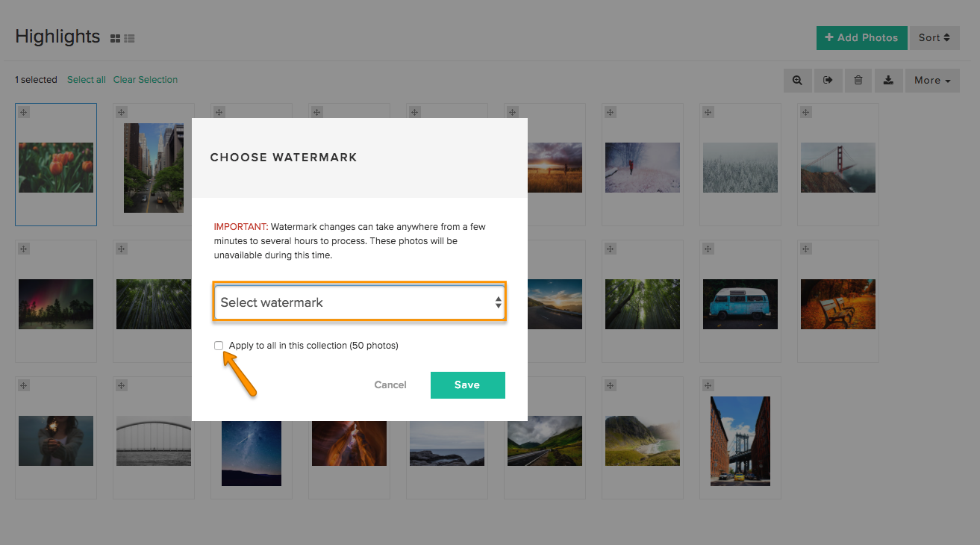Click the download icon in toolbar
The height and width of the screenshot is (545, 980).
pos(888,81)
